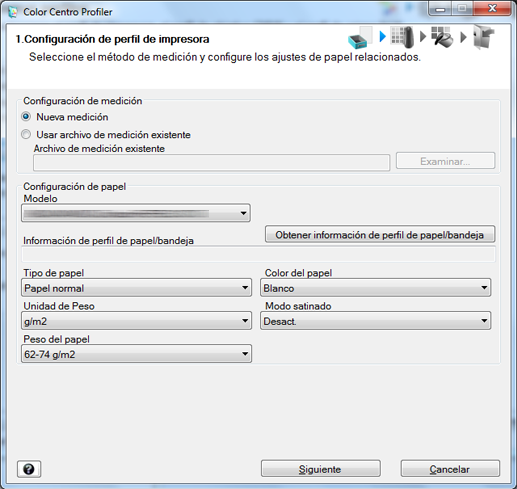Click the Archivo de medición existente field

pos(211,163)
